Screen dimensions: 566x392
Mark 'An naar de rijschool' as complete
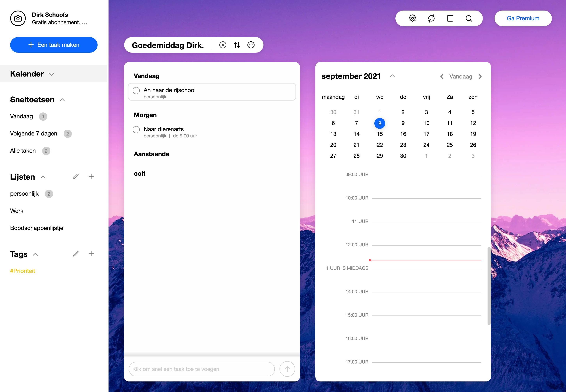[x=136, y=90]
